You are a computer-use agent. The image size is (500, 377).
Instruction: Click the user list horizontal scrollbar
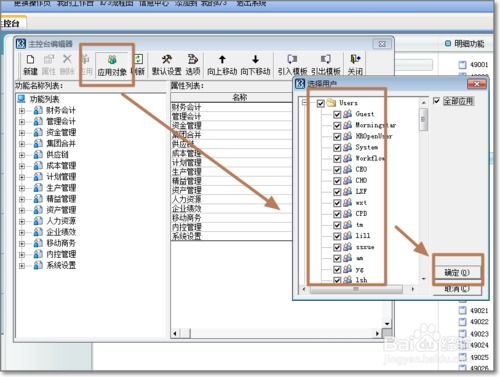[358, 289]
